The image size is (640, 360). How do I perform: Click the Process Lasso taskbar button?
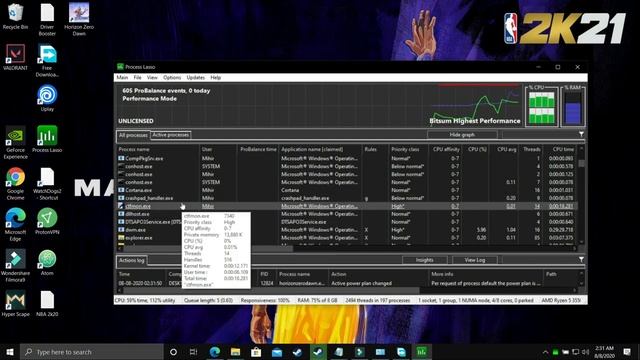pyautogui.click(x=422, y=351)
